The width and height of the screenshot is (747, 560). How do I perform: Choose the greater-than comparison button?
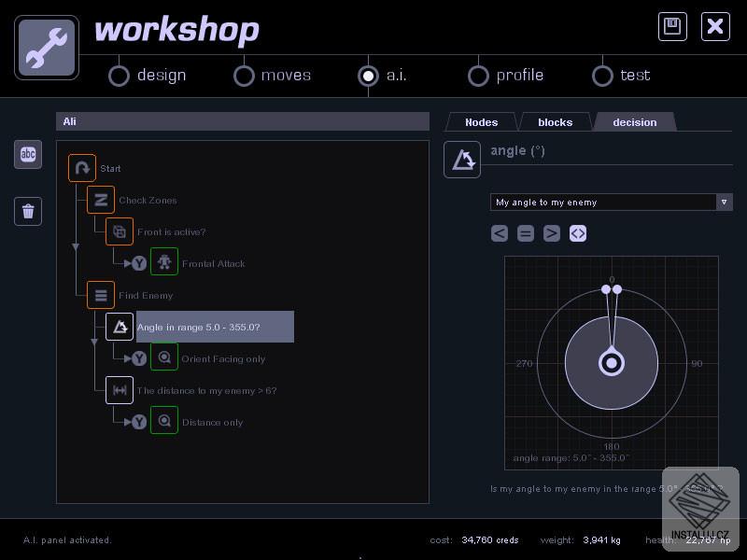pyautogui.click(x=552, y=233)
